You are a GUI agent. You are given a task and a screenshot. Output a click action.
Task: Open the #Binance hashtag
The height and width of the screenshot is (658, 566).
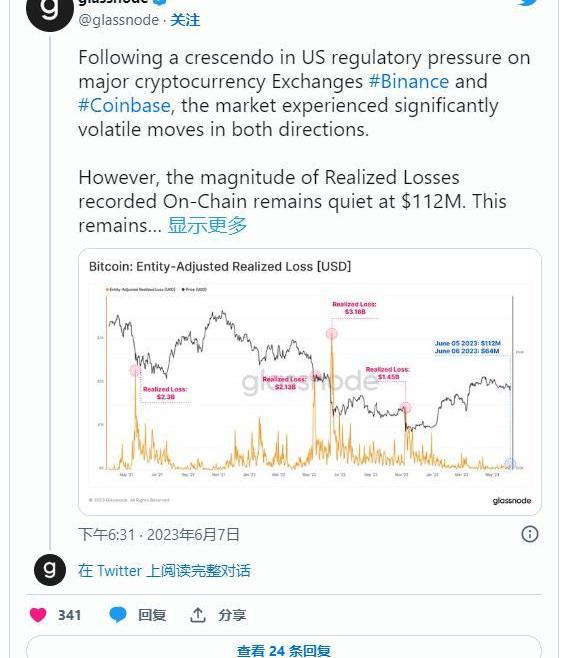click(x=409, y=81)
